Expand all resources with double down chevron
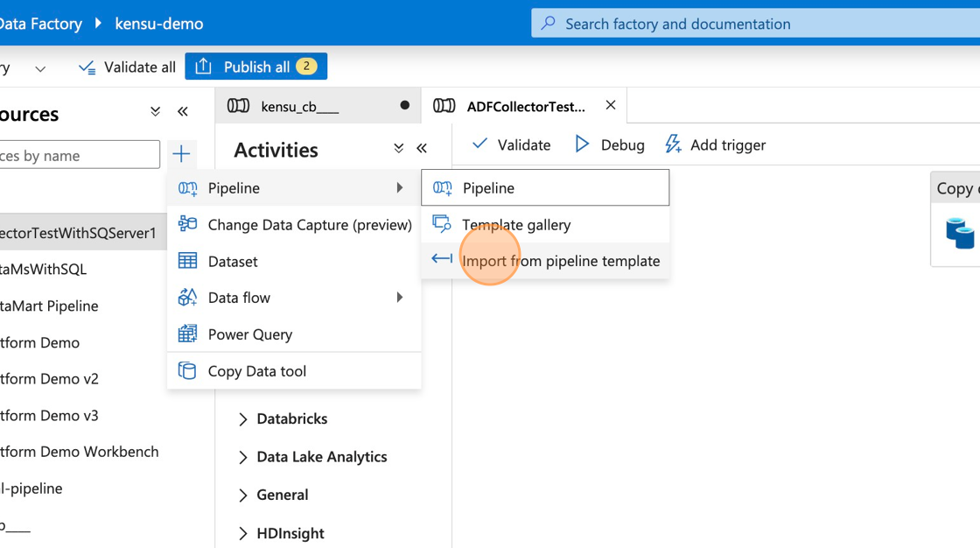This screenshot has height=548, width=980. [155, 112]
